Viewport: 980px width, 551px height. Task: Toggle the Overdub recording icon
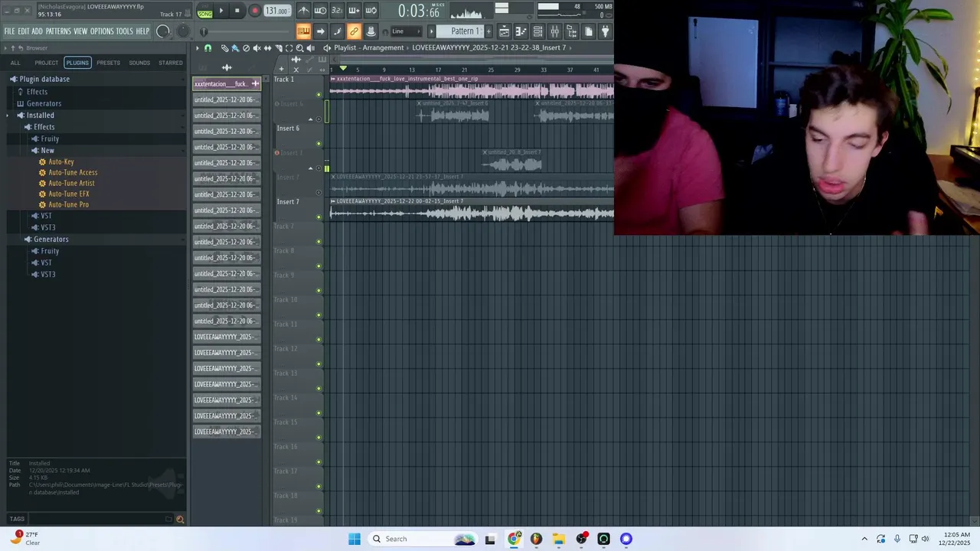(354, 11)
